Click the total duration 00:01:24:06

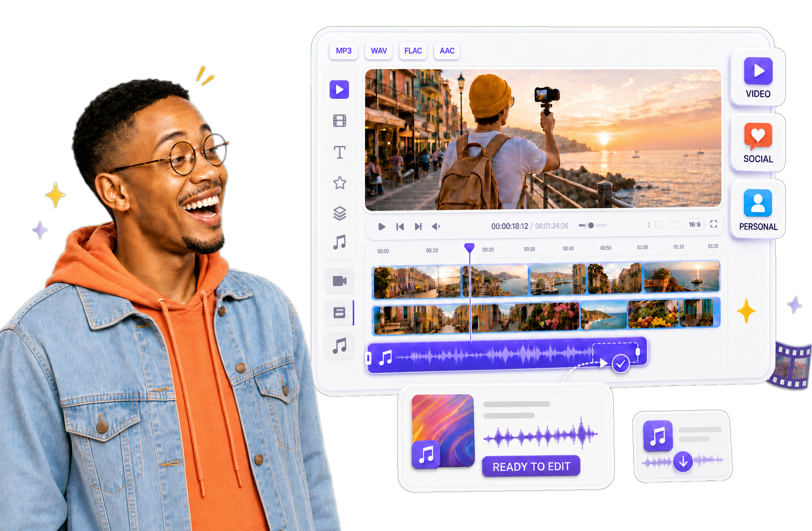coord(551,226)
